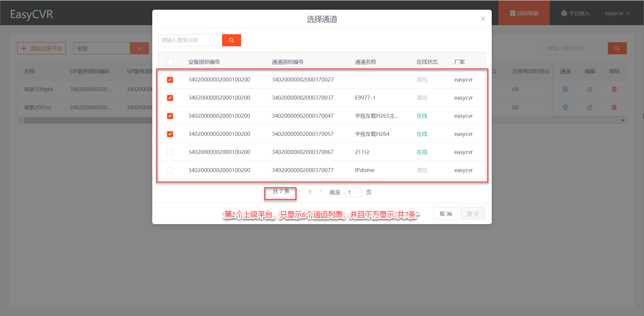Uncheck 宇视车载H264 channel checkbox

[170, 134]
